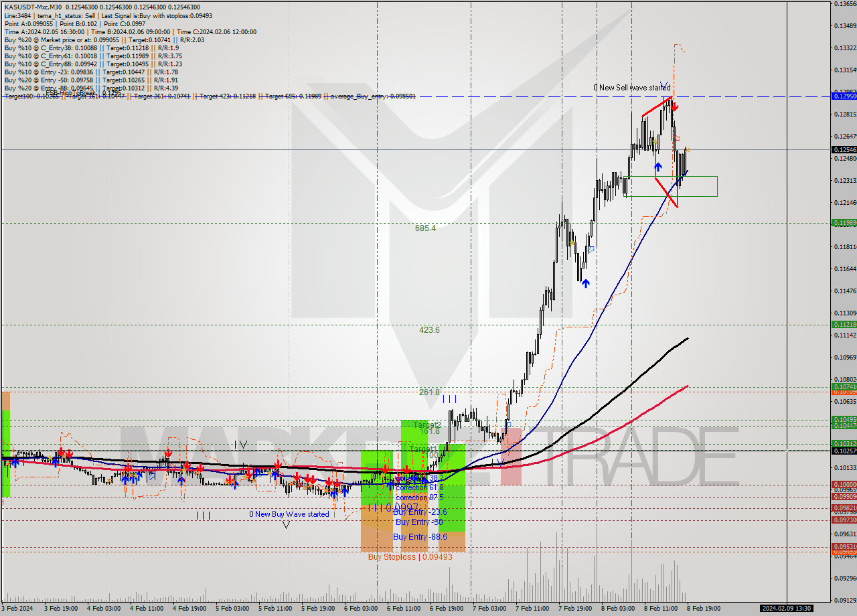Image resolution: width=857 pixels, height=616 pixels.
Task: Click the '0 New Buy Wave started' label
Action: pyautogui.click(x=289, y=514)
